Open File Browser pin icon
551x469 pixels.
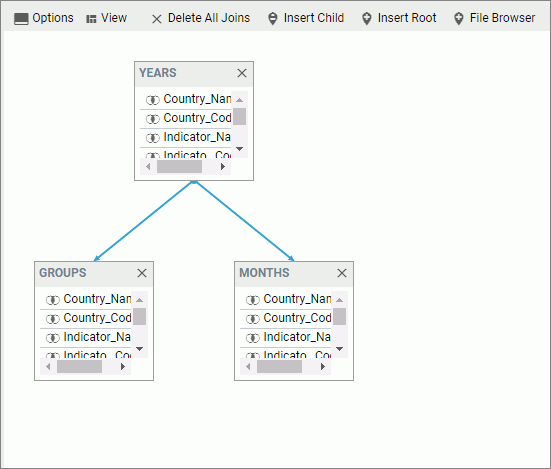click(459, 19)
